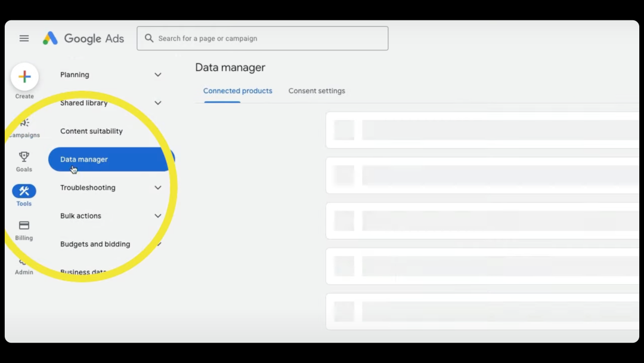644x363 pixels.
Task: Click the Google Ads logo
Action: (83, 38)
